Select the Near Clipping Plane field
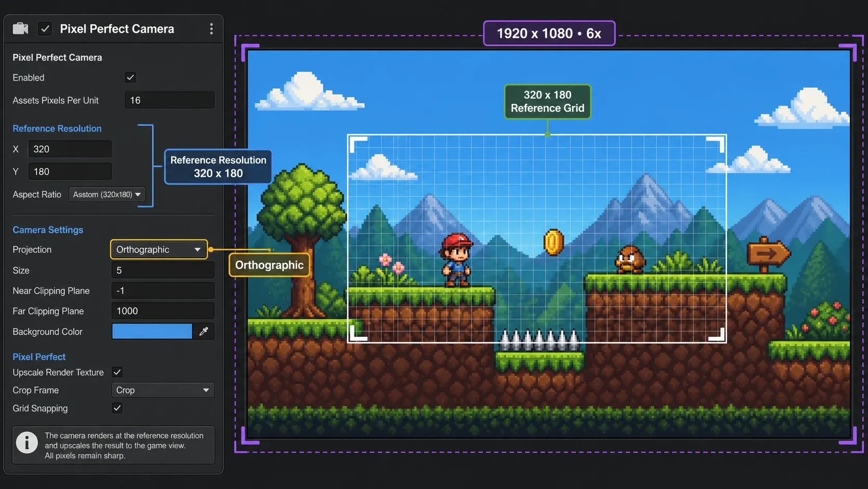This screenshot has width=868, height=489. (x=163, y=290)
